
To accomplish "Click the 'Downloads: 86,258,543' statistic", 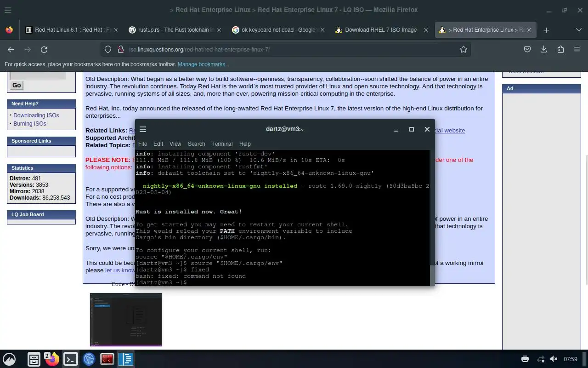I will pyautogui.click(x=40, y=198).
